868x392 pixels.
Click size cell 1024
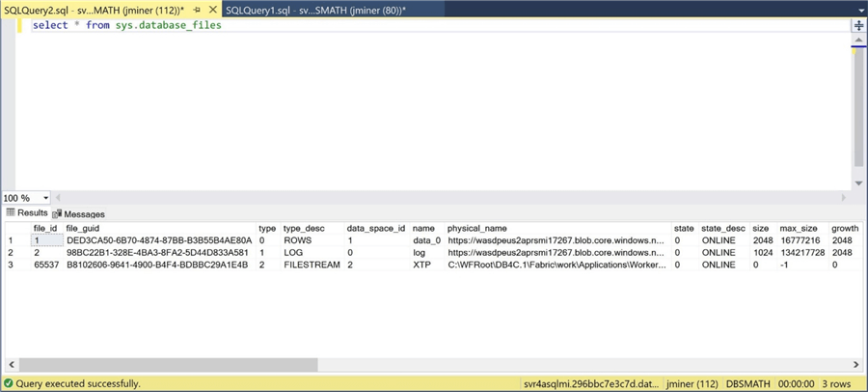point(764,253)
